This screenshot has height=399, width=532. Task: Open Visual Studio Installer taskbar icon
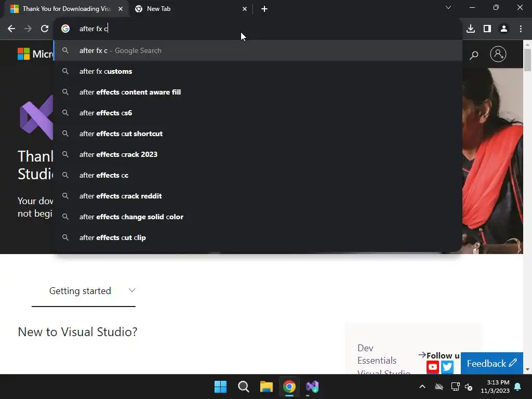click(x=312, y=387)
